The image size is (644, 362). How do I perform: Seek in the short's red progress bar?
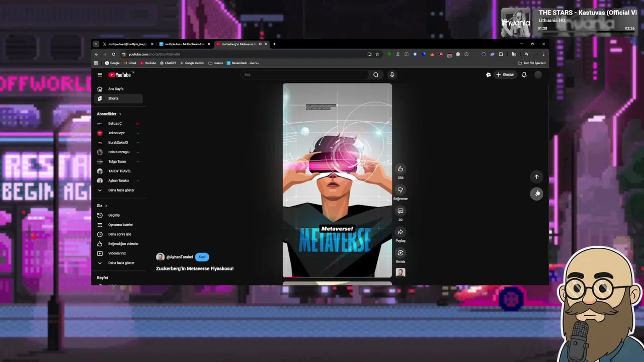tap(337, 277)
